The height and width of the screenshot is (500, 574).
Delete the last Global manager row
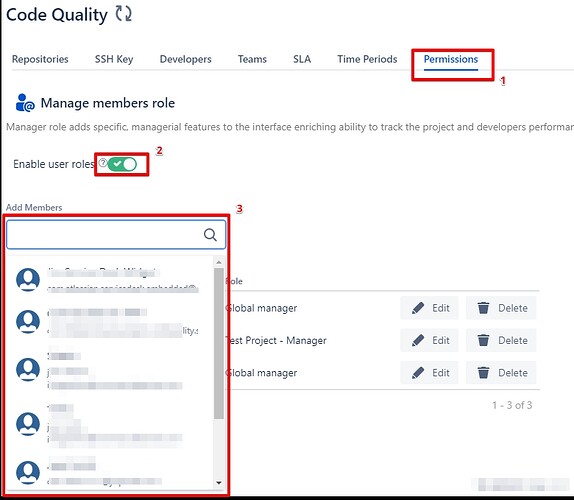coord(501,373)
